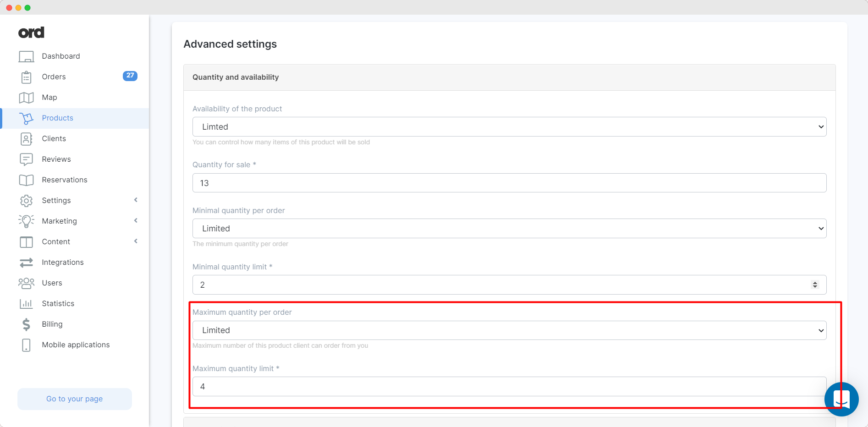Click the Settings gear icon

(x=26, y=201)
